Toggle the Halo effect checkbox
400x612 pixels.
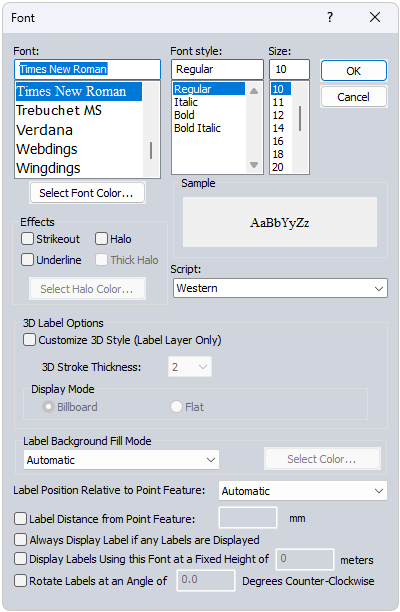click(x=101, y=238)
